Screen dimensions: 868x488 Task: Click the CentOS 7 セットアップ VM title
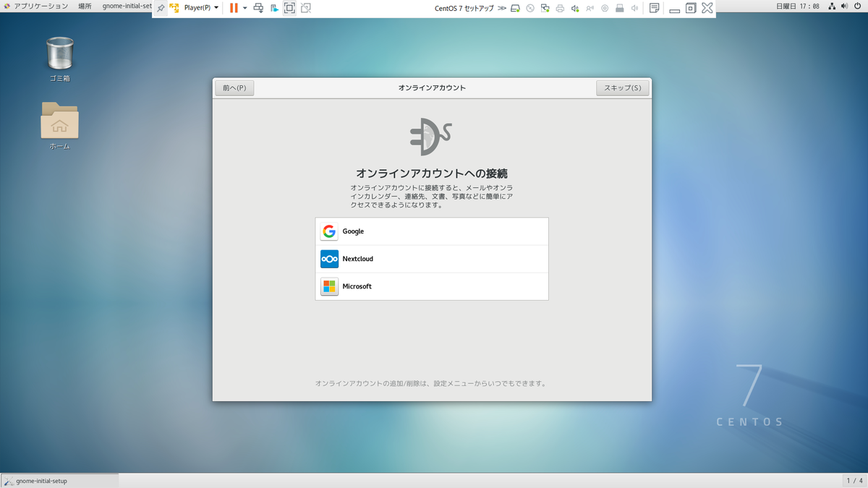pyautogui.click(x=464, y=8)
